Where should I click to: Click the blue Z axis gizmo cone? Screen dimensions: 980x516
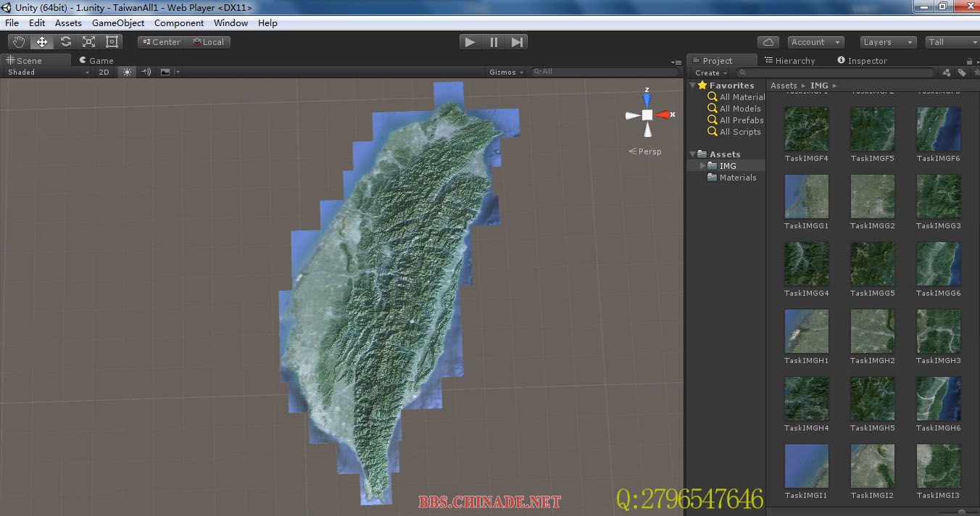[647, 100]
